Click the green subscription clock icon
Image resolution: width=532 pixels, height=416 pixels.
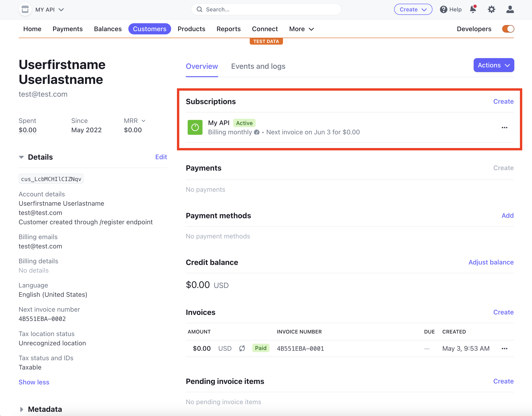point(195,127)
